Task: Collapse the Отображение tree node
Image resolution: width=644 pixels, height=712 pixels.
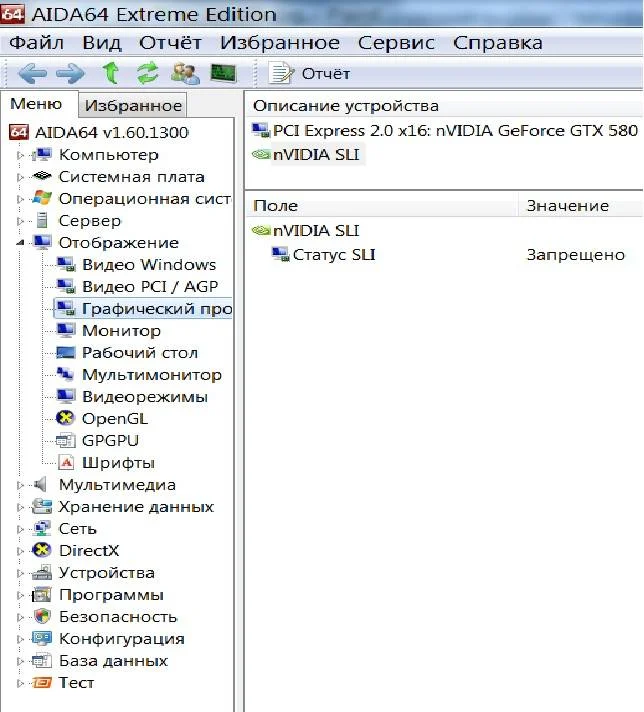Action: click(x=20, y=243)
